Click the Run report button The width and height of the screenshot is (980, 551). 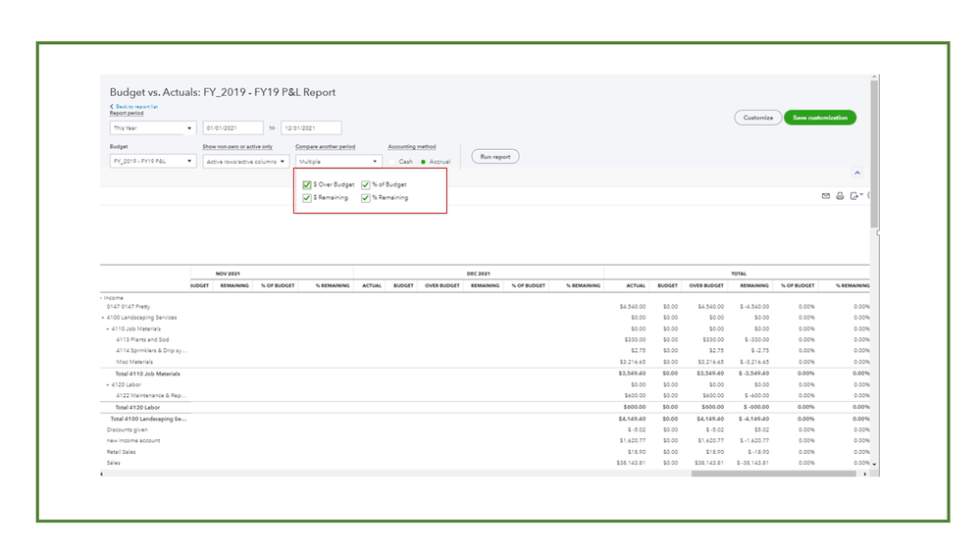pyautogui.click(x=495, y=157)
